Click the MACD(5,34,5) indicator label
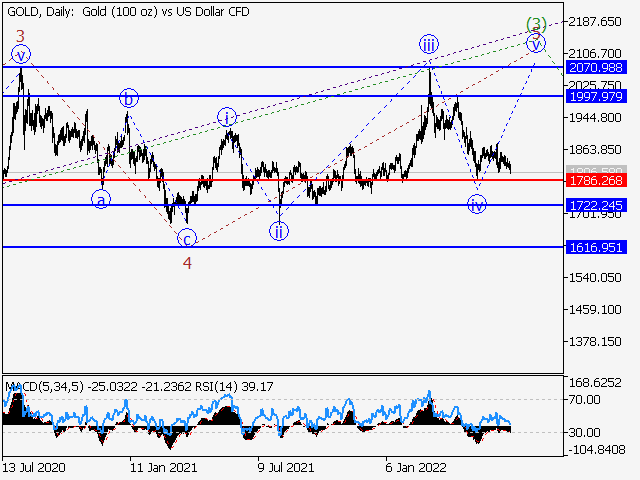The height and width of the screenshot is (480, 640). pos(44,387)
